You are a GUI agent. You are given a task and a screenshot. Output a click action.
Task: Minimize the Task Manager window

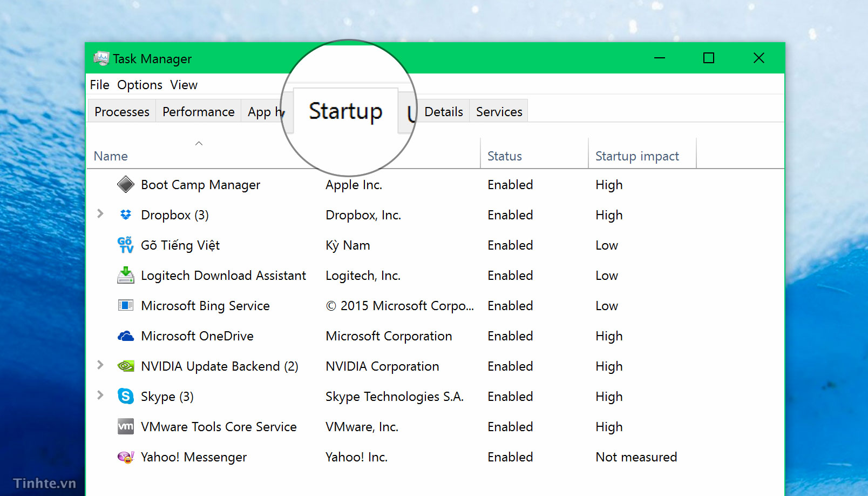click(x=660, y=58)
